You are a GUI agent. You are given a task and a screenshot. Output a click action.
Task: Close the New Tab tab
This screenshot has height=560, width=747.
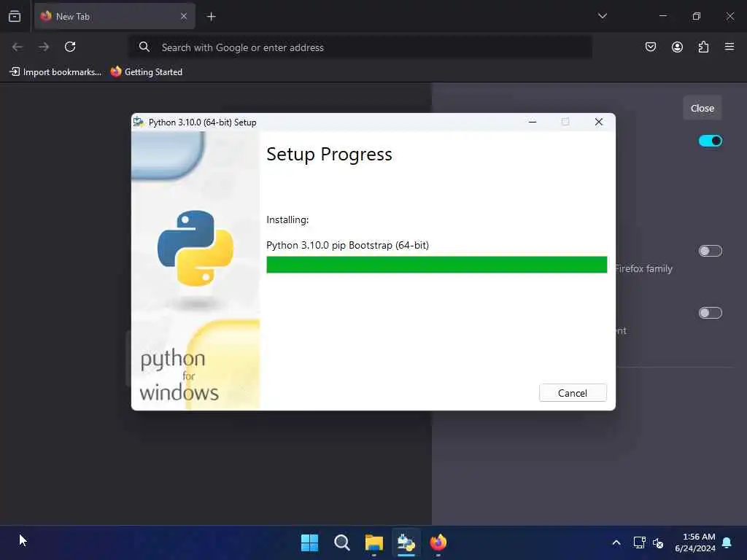(183, 16)
